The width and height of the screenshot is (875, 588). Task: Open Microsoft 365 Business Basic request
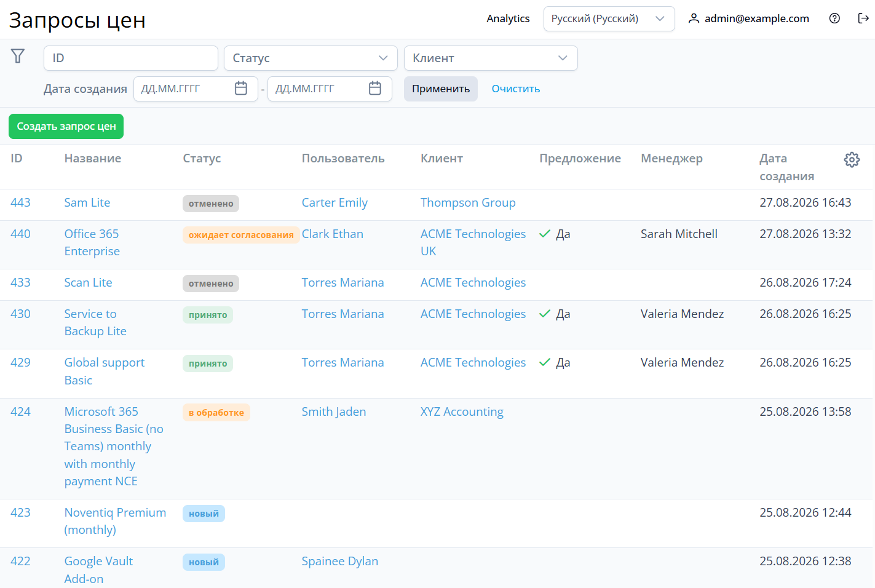coord(114,446)
